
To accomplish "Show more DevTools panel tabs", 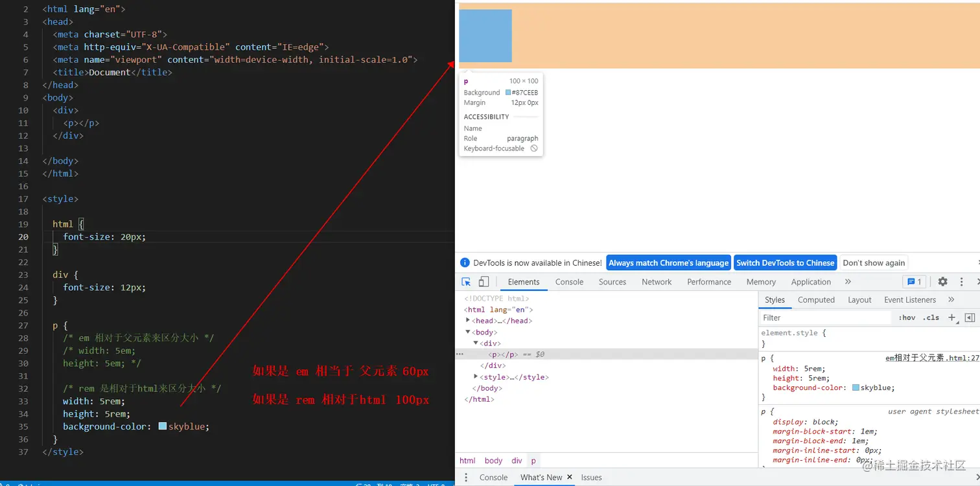I will pyautogui.click(x=848, y=282).
